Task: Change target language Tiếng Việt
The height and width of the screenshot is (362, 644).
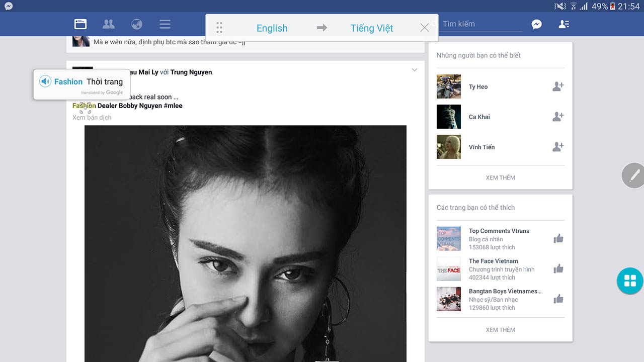Action: click(x=371, y=28)
